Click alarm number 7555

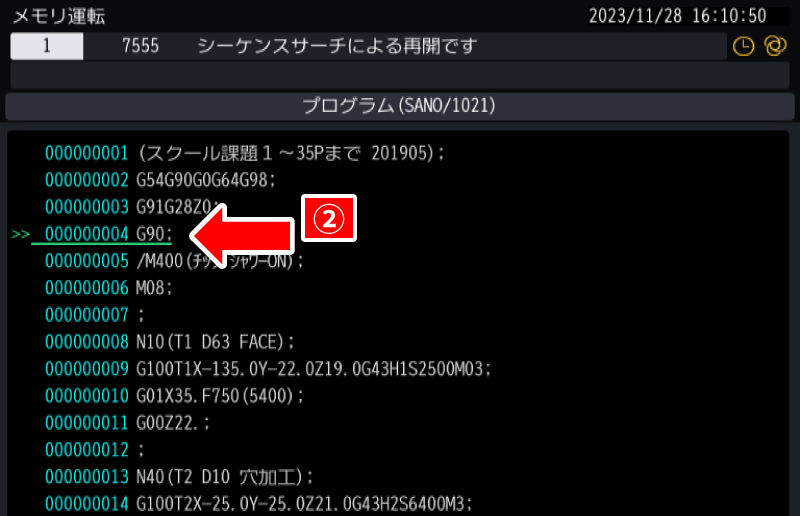[139, 46]
